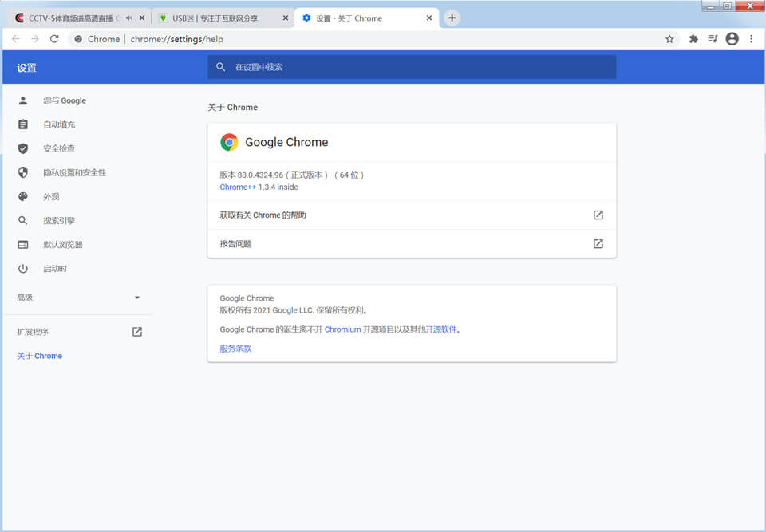Click the 隐私设置和安全性 shield icon
Image resolution: width=766 pixels, height=532 pixels.
[x=23, y=172]
